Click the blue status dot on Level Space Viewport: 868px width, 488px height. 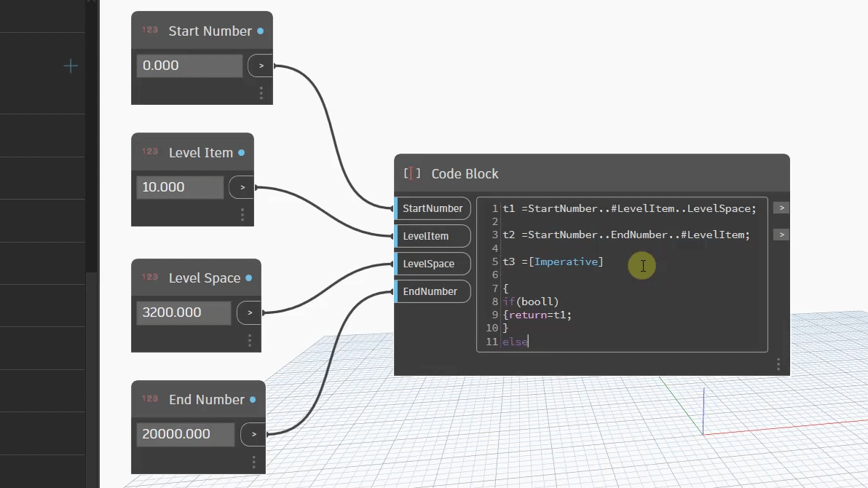point(248,278)
